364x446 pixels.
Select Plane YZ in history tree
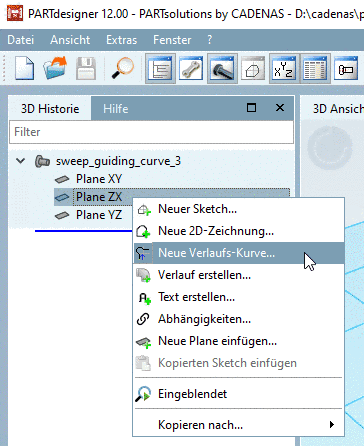coord(99,215)
